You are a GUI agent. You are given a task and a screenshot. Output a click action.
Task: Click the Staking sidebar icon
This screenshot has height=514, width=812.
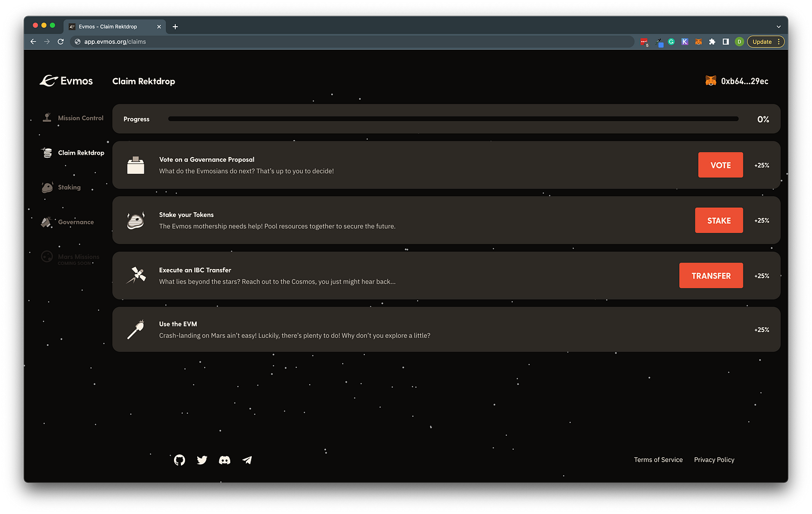click(47, 187)
